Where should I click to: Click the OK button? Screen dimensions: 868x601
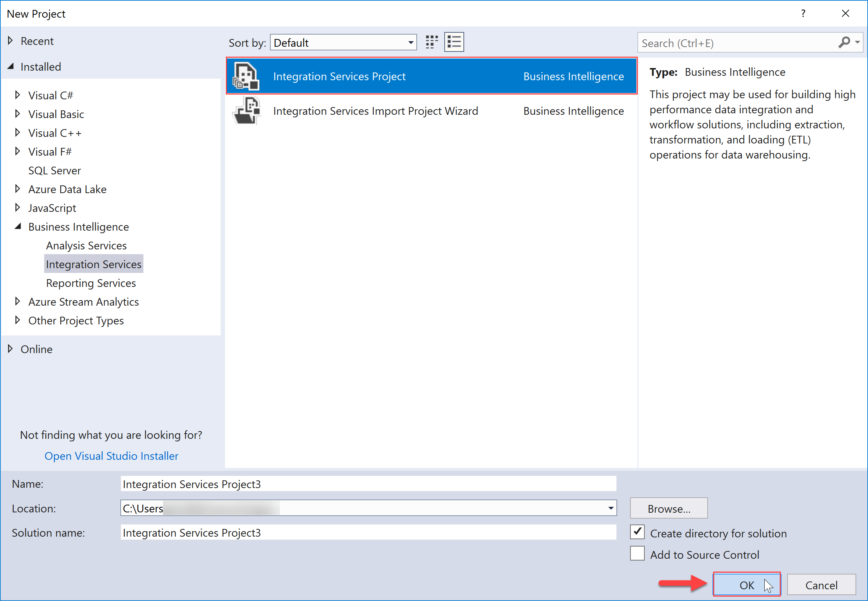click(x=746, y=584)
